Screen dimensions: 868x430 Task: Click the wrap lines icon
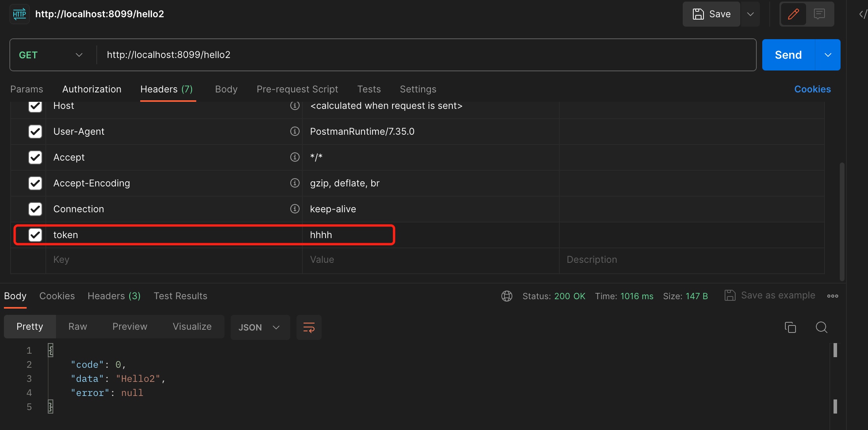(x=309, y=327)
